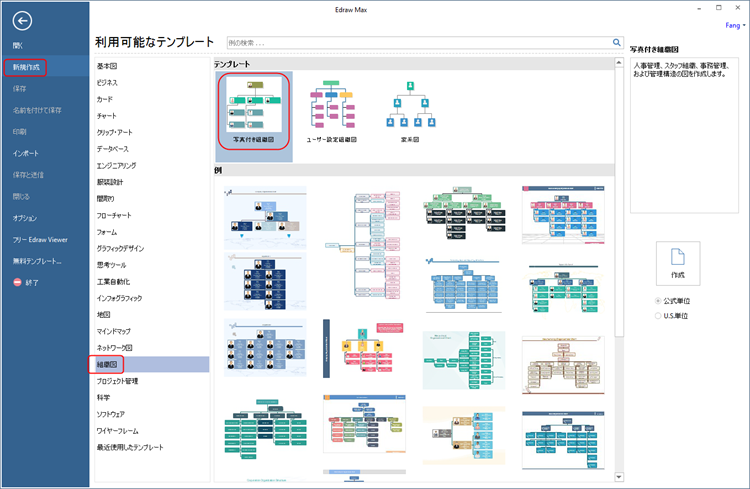Click the 無料テンプレート... link
Image resolution: width=750 pixels, height=489 pixels.
37,261
